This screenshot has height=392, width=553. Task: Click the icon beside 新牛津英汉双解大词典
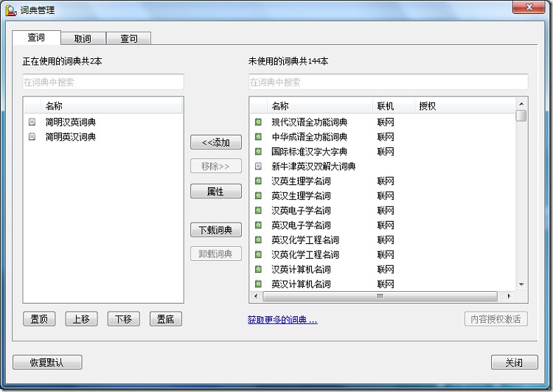(x=259, y=166)
